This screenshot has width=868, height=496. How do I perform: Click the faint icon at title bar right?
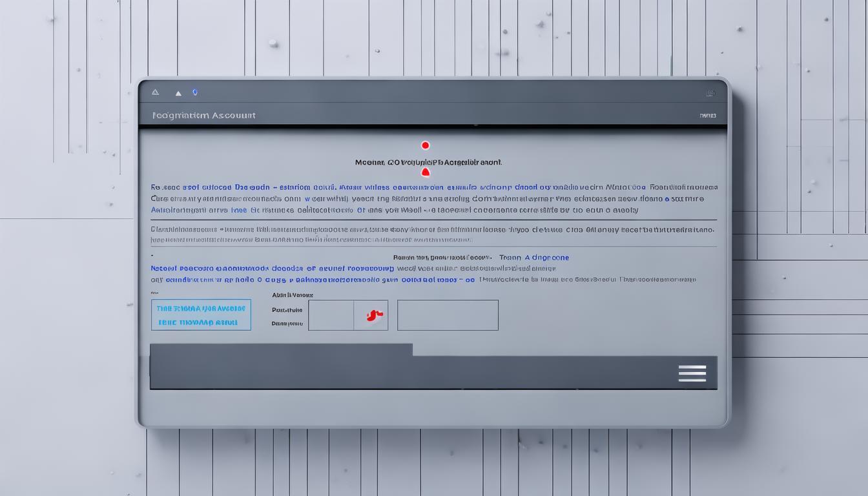[x=710, y=93]
